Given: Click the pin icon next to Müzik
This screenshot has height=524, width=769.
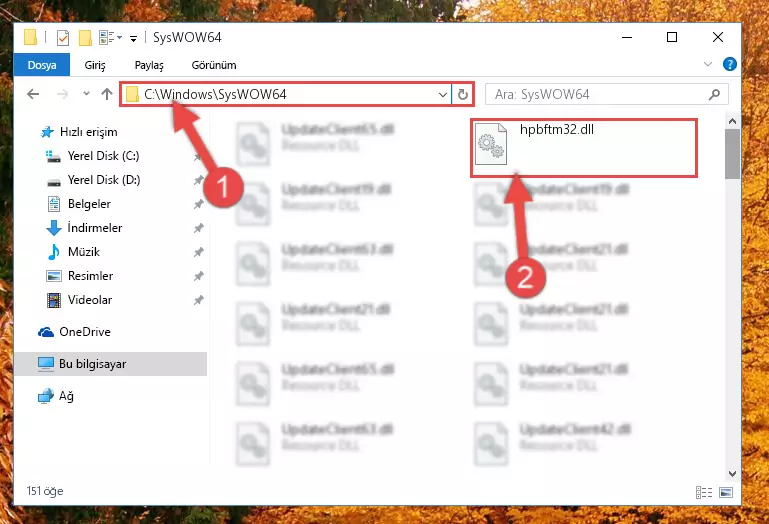Looking at the screenshot, I should pyautogui.click(x=198, y=252).
